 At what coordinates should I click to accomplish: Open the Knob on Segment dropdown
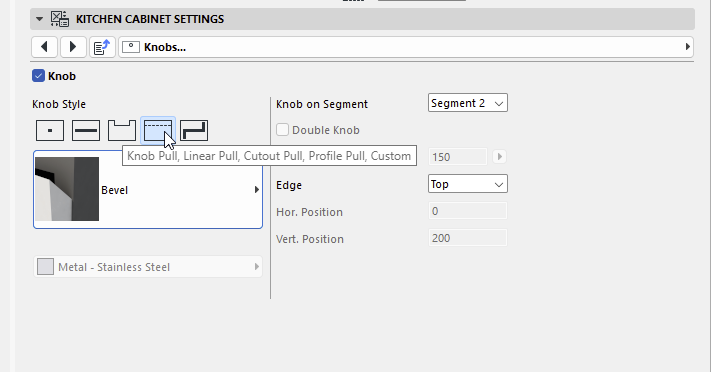pos(468,103)
